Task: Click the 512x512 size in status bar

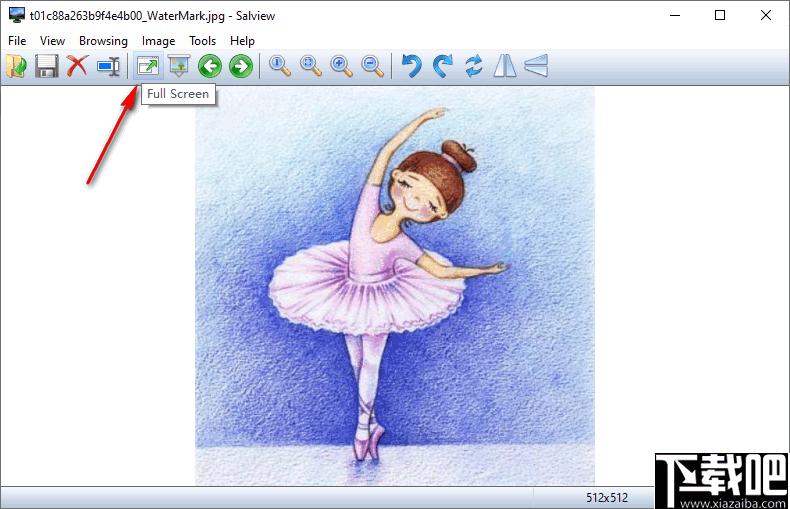Action: 607,498
